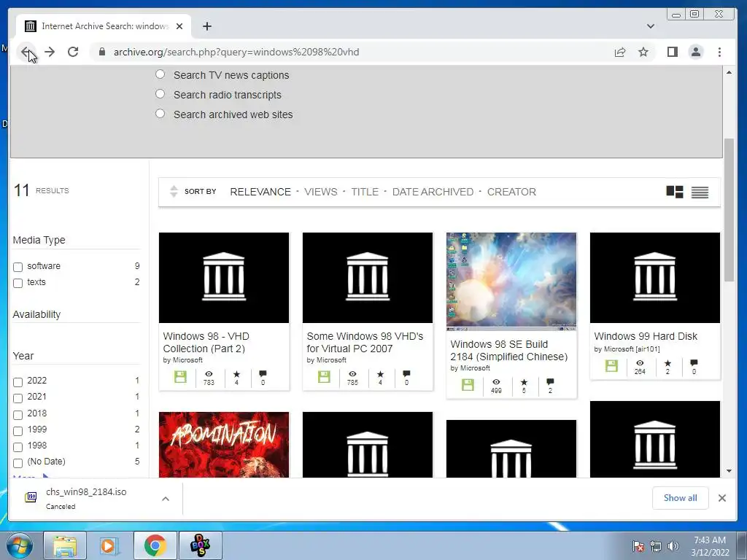
Task: Open Windows 98 - VHD Collection (Part 2)
Action: [x=206, y=343]
